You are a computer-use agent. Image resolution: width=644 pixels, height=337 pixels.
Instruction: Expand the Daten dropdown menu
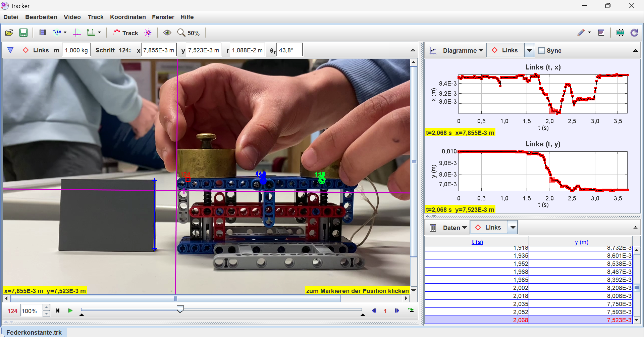pos(454,228)
